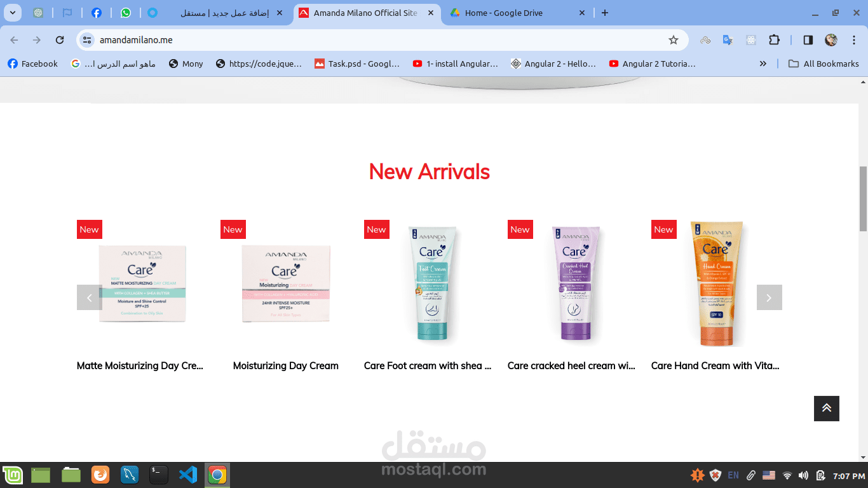
Task: Open the Care Foot cream with shea title
Action: 428,366
